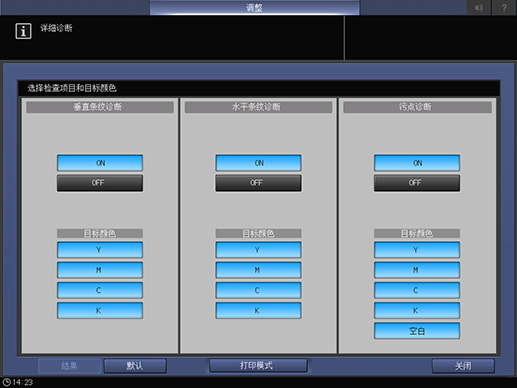
Task: Toggle 空白 target for 污点诊断
Action: pyautogui.click(x=417, y=331)
